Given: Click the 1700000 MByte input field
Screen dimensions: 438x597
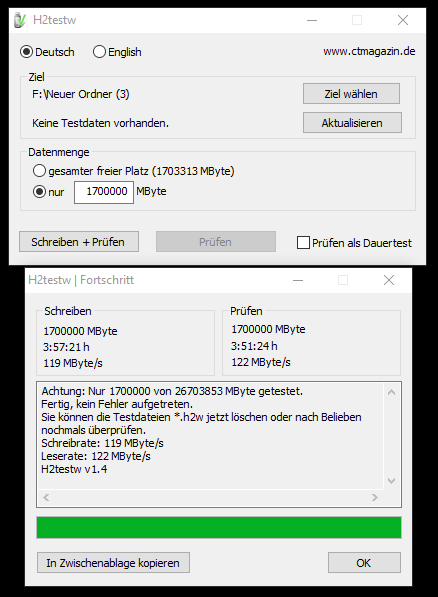Looking at the screenshot, I should tap(104, 192).
